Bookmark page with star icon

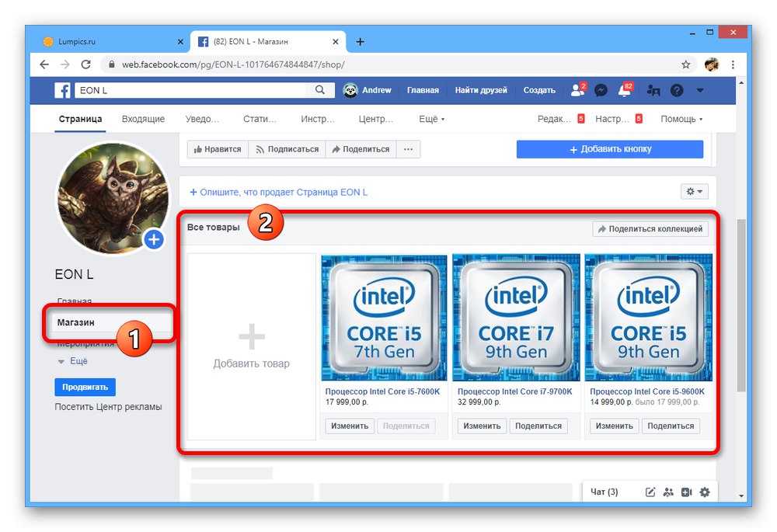click(x=686, y=64)
